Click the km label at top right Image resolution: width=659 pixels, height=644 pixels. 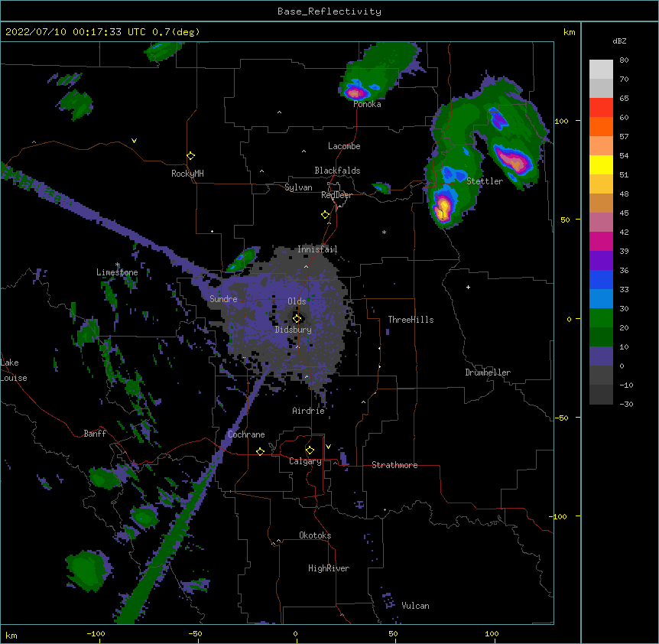[569, 32]
